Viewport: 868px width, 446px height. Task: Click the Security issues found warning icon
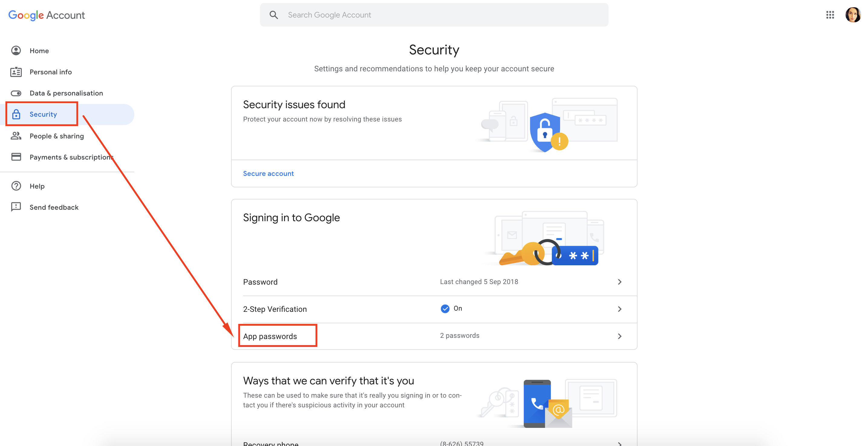click(x=560, y=141)
